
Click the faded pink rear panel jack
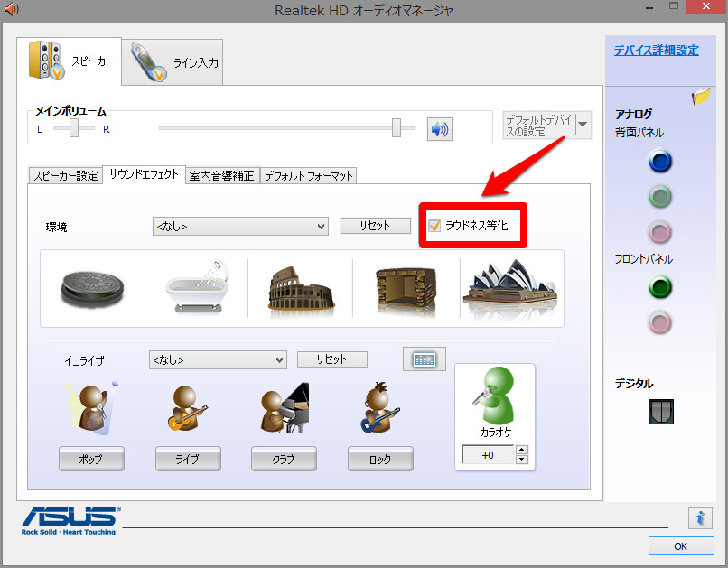[659, 232]
